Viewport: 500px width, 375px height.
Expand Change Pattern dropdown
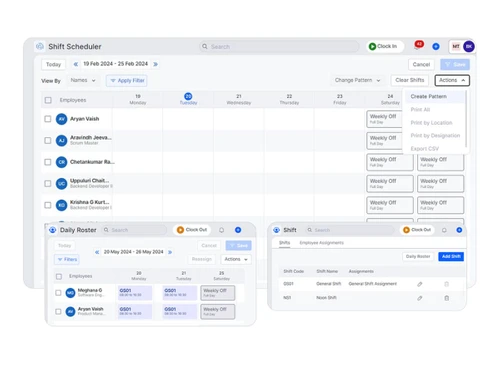click(357, 80)
